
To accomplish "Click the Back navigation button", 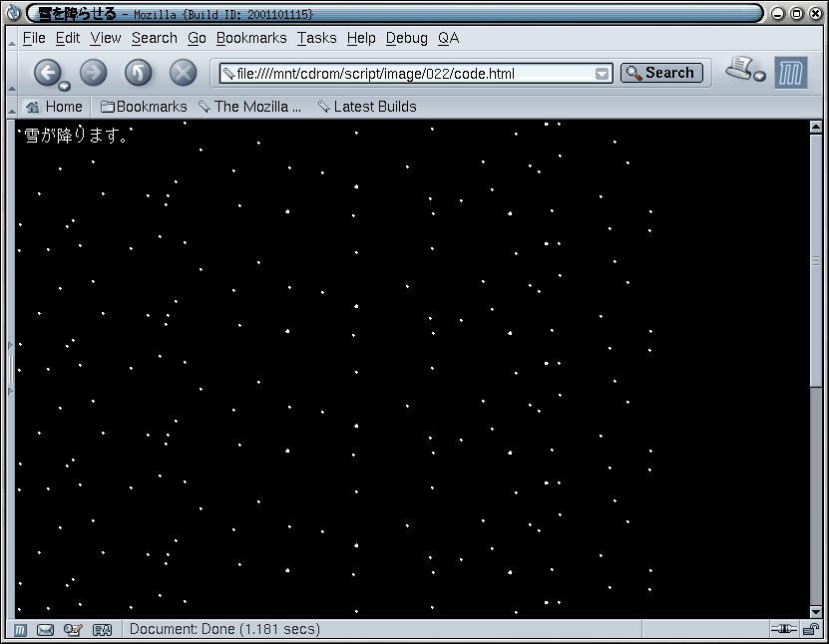I will 46,73.
